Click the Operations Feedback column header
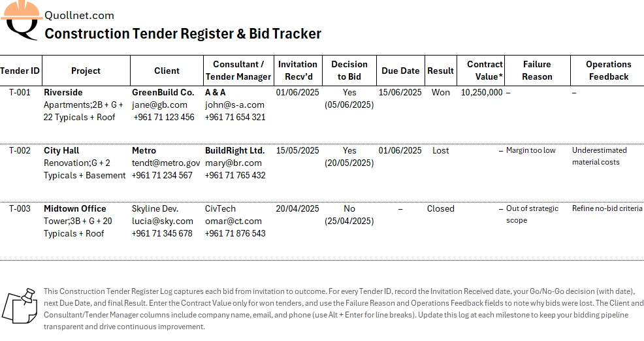 click(x=608, y=71)
